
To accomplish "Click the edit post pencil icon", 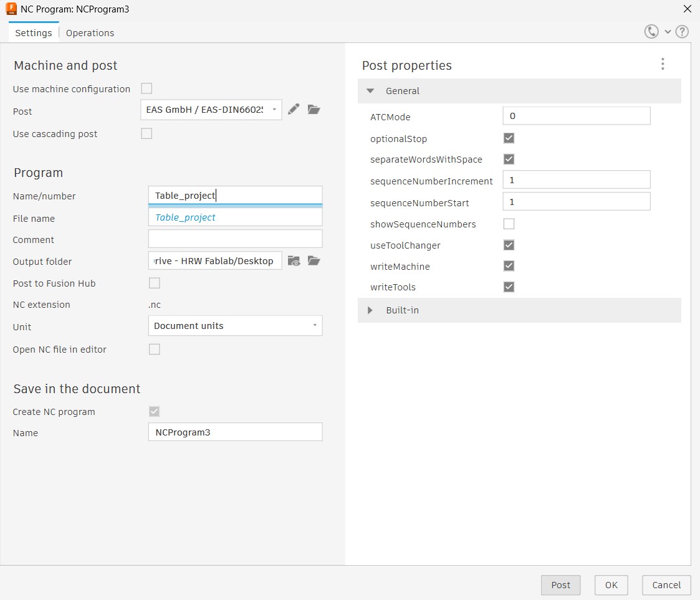I will pyautogui.click(x=294, y=110).
